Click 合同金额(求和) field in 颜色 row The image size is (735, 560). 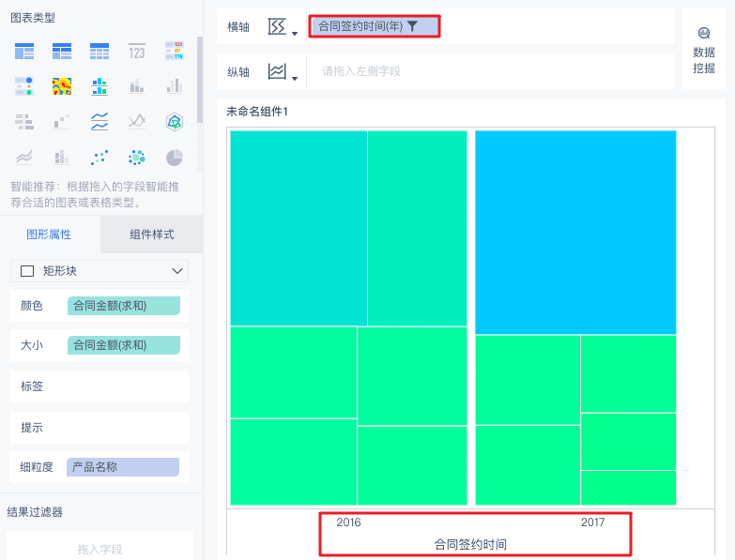click(x=124, y=306)
